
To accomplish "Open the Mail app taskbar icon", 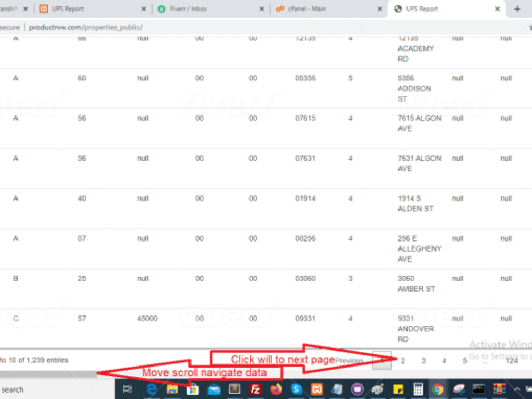I will click(214, 389).
